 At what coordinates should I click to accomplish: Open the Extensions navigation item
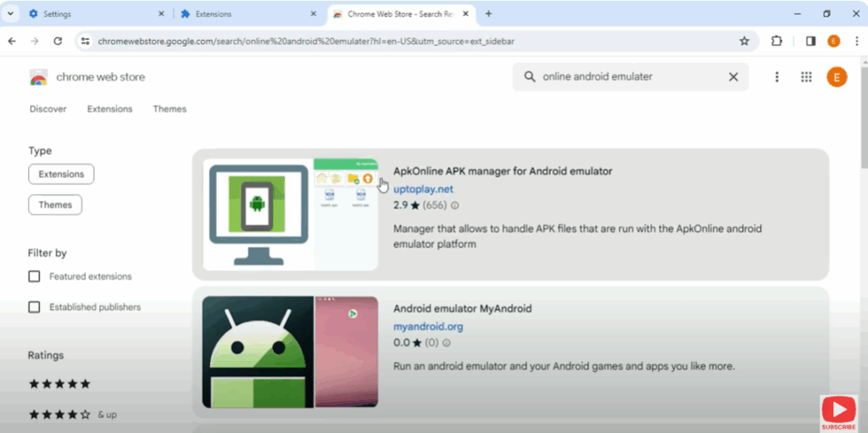(x=109, y=109)
